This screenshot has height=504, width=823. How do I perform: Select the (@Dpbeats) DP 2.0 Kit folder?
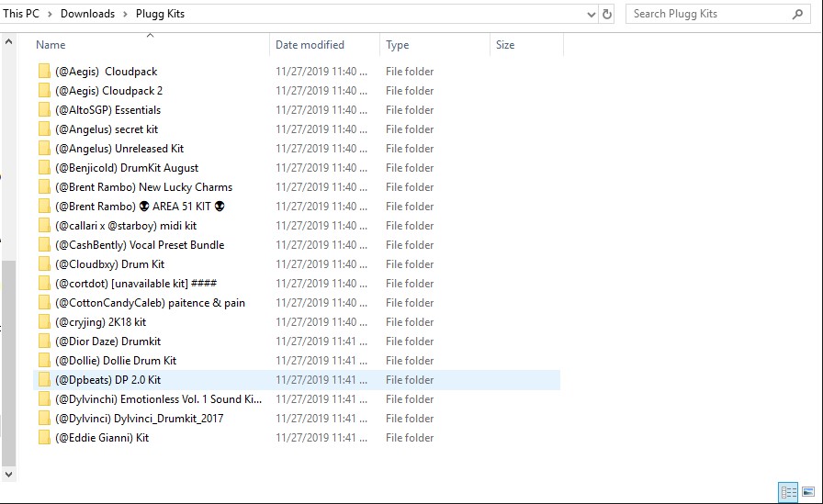pyautogui.click(x=107, y=380)
